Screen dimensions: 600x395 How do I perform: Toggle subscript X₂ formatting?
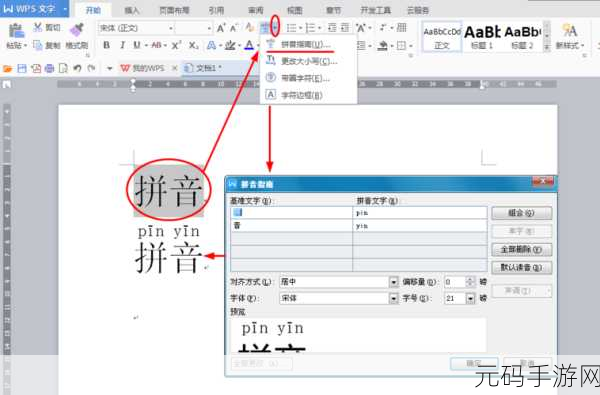pos(194,45)
